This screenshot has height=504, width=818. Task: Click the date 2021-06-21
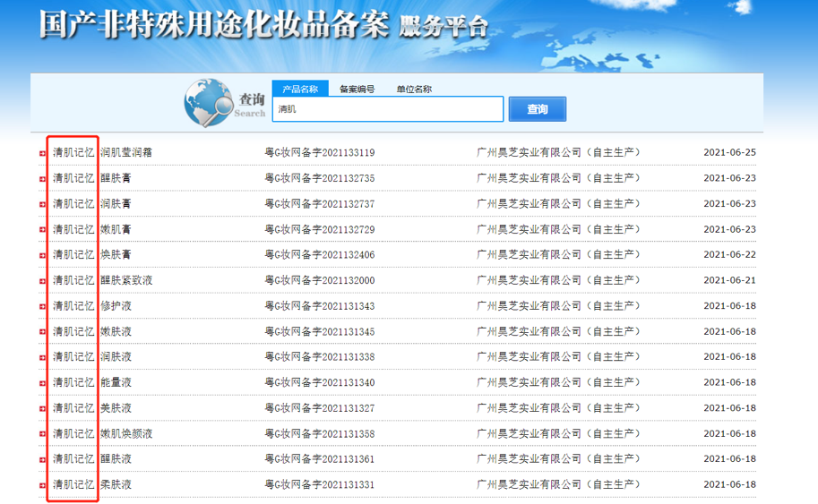729,280
